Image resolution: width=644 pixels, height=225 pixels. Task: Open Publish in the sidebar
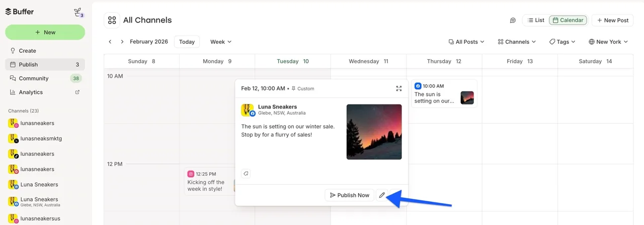coord(45,64)
